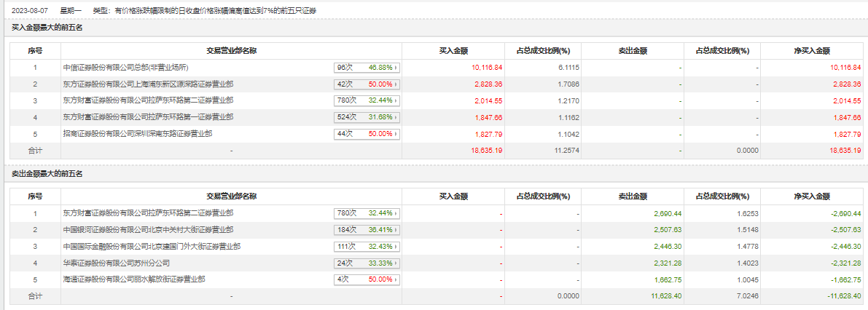Click 净买入金额 column header in the buy table

coord(812,50)
